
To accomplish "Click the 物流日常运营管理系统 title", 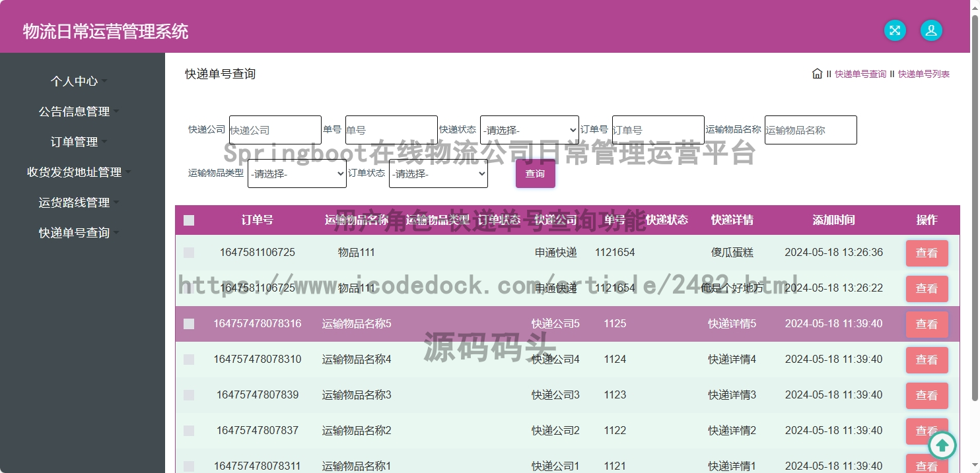I will click(106, 31).
